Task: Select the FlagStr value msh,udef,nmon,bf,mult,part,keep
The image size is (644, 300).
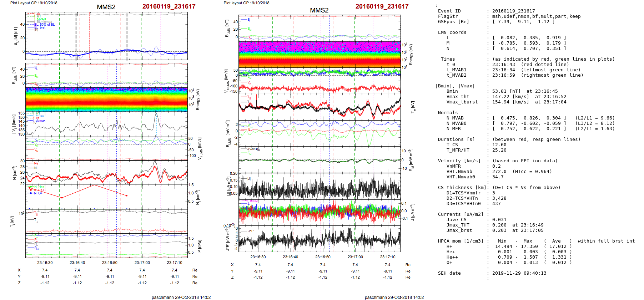Action: click(x=536, y=16)
